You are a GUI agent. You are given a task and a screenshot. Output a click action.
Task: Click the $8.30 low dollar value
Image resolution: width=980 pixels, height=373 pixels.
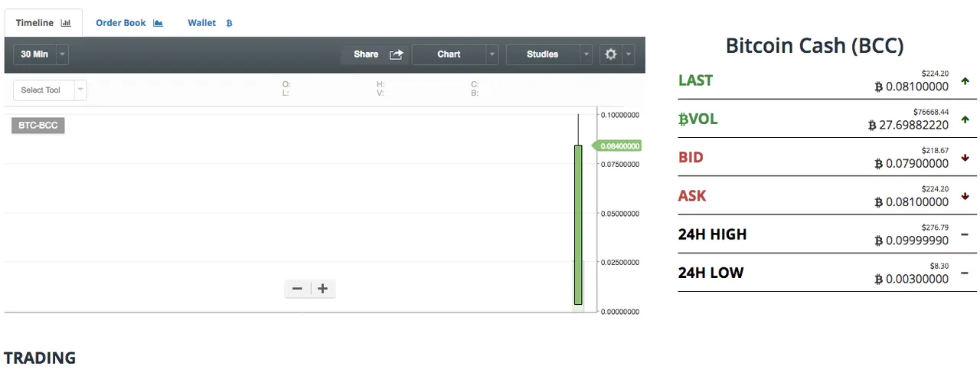939,266
